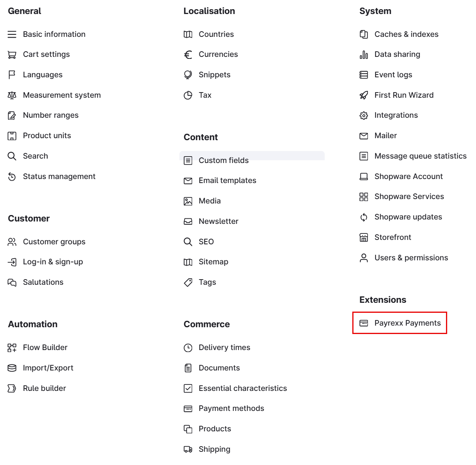476x465 pixels.
Task: Open Custom fields settings
Action: click(223, 160)
